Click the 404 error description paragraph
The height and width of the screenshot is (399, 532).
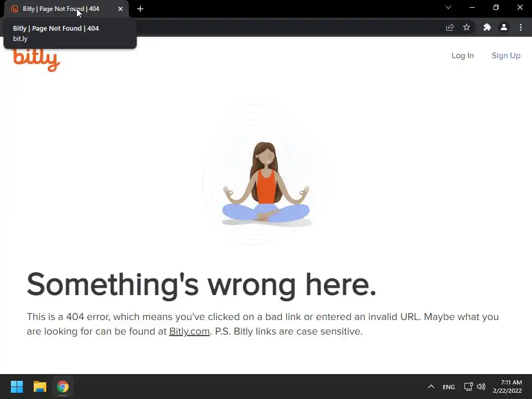(x=262, y=324)
